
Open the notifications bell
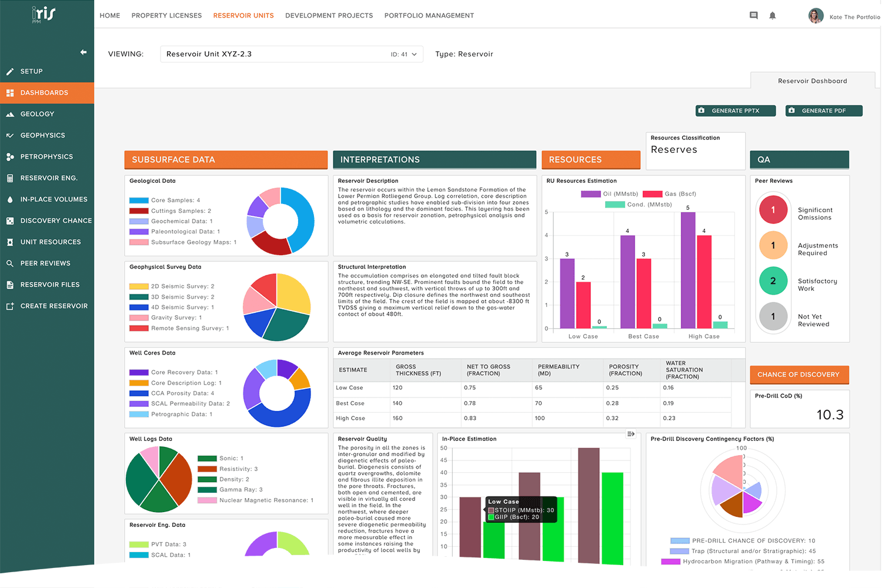tap(773, 16)
